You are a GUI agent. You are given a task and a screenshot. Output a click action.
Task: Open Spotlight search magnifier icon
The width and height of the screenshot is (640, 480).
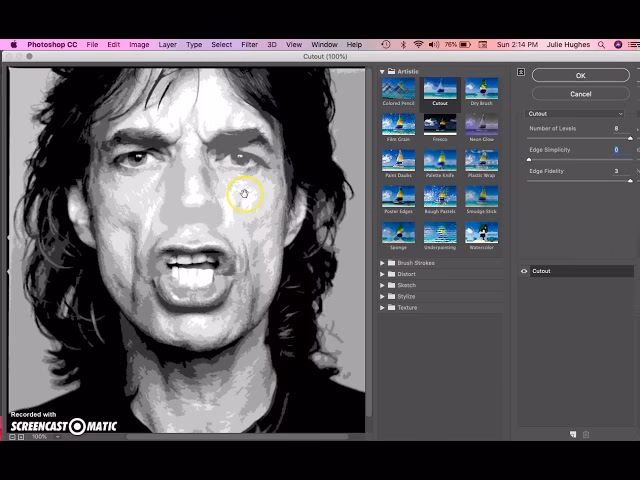tap(601, 44)
